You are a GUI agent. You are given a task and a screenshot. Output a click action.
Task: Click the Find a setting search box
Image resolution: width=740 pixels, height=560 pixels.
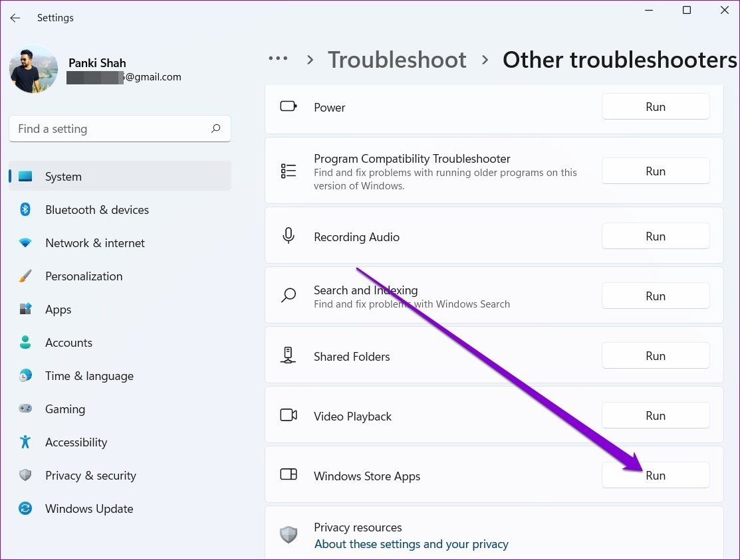tap(110, 129)
